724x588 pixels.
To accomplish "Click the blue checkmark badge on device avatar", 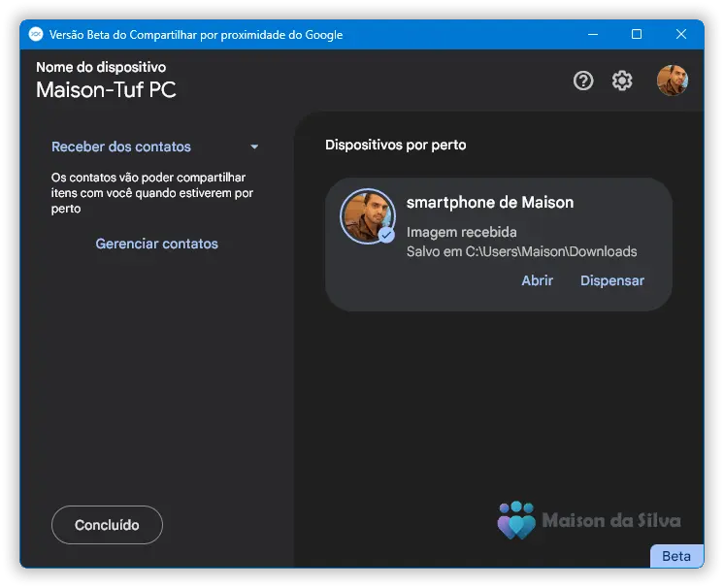I will point(386,235).
